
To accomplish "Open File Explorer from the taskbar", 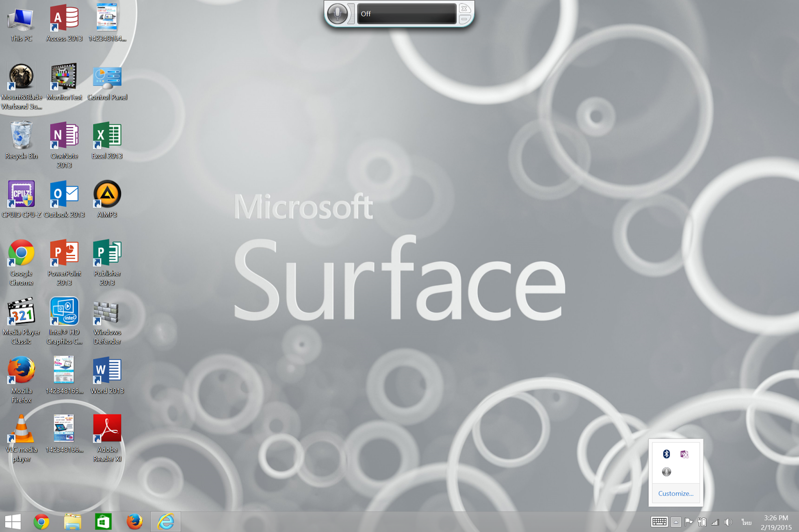I will 72,522.
